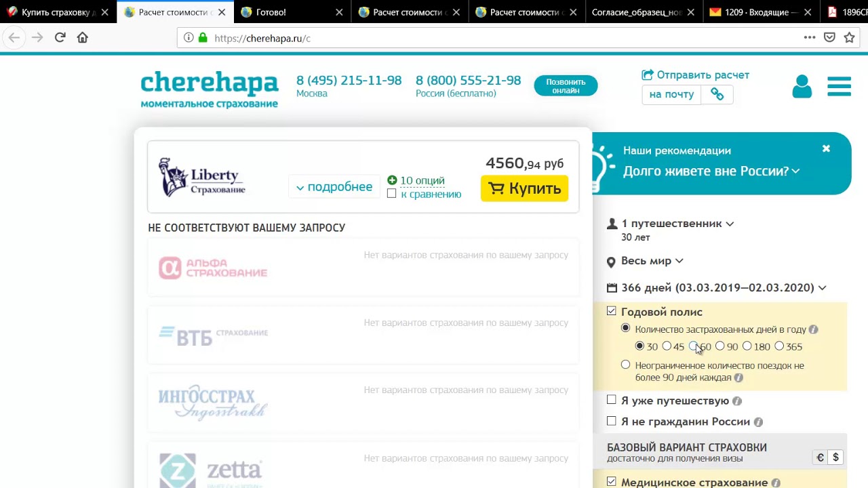The width and height of the screenshot is (868, 488).
Task: Open the site info icon in the address bar
Action: pyautogui.click(x=189, y=38)
